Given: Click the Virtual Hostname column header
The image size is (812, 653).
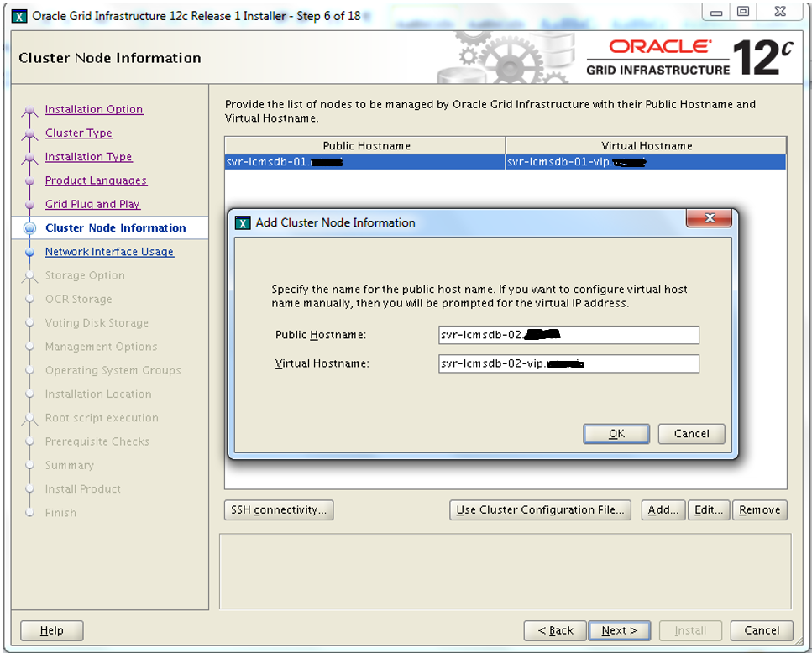Looking at the screenshot, I should tap(646, 145).
